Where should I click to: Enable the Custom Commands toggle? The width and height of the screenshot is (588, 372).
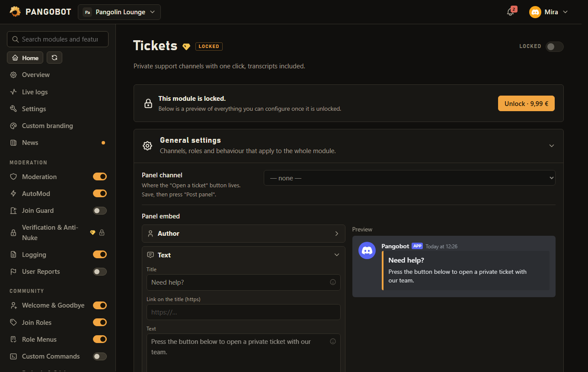(x=100, y=356)
